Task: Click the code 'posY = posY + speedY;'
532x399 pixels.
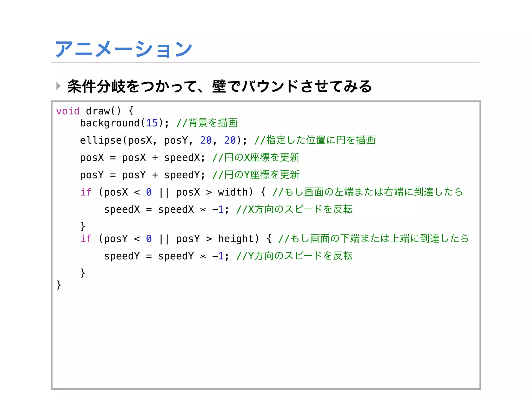Action: [143, 175]
